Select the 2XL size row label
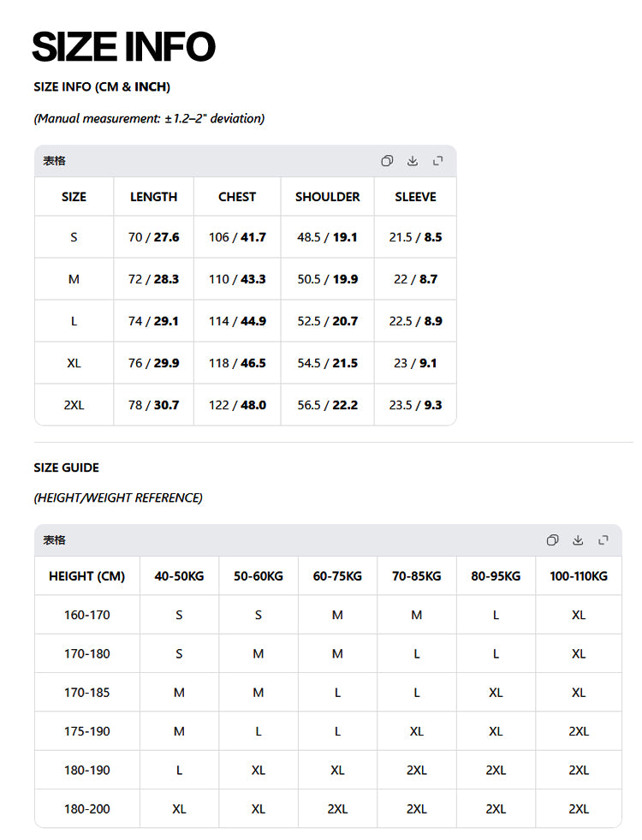 [74, 405]
